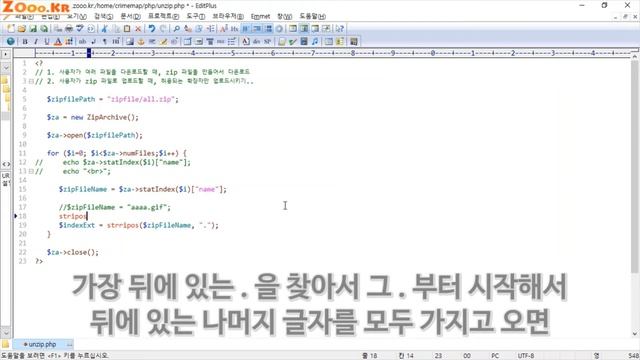640x360 pixels.
Task: Click the vertical scrollbar up arrow
Action: 635,57
